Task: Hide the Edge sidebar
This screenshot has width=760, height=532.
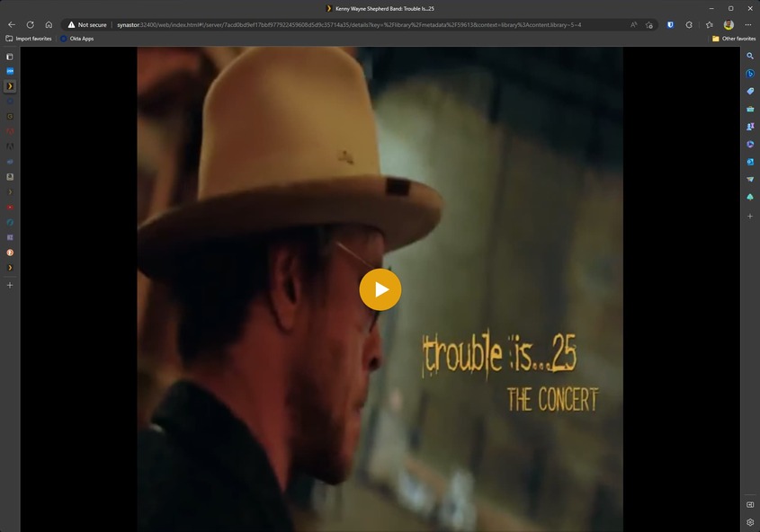Action: pyautogui.click(x=750, y=504)
